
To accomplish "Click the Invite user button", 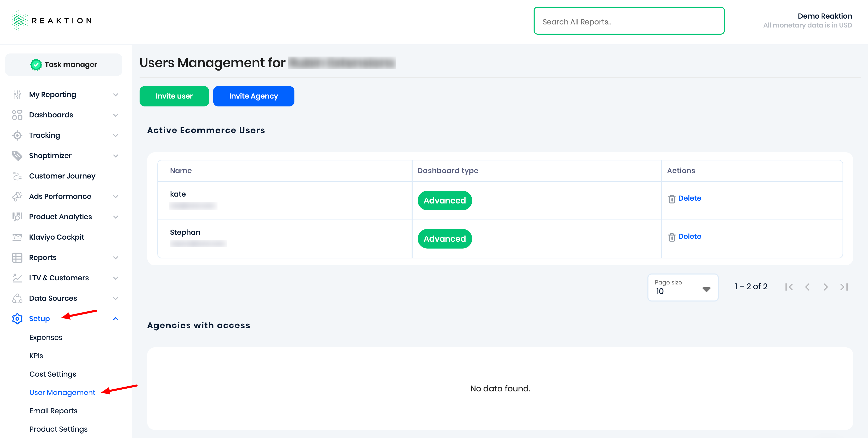I will (x=174, y=96).
